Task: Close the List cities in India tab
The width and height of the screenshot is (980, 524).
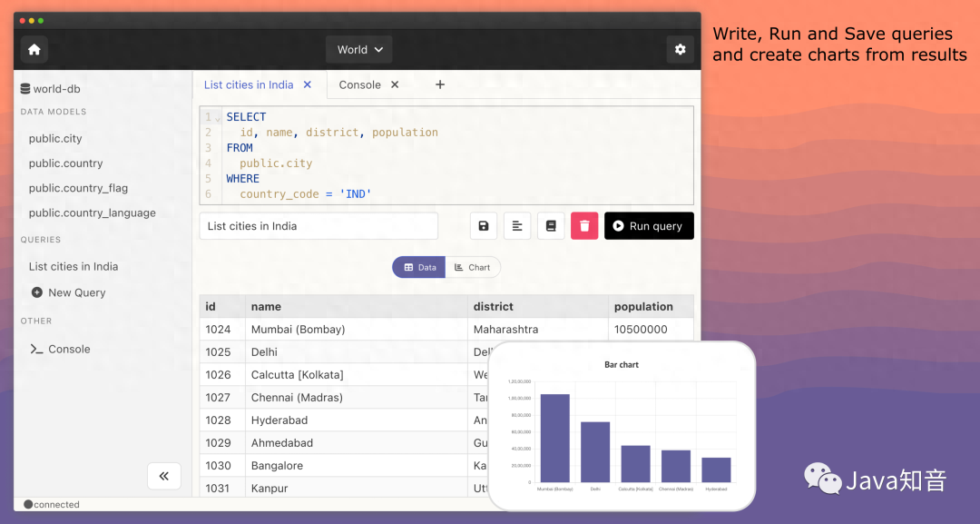Action: [308, 84]
